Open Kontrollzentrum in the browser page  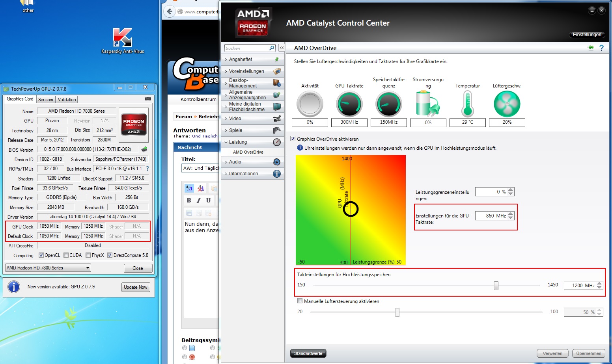pyautogui.click(x=198, y=99)
